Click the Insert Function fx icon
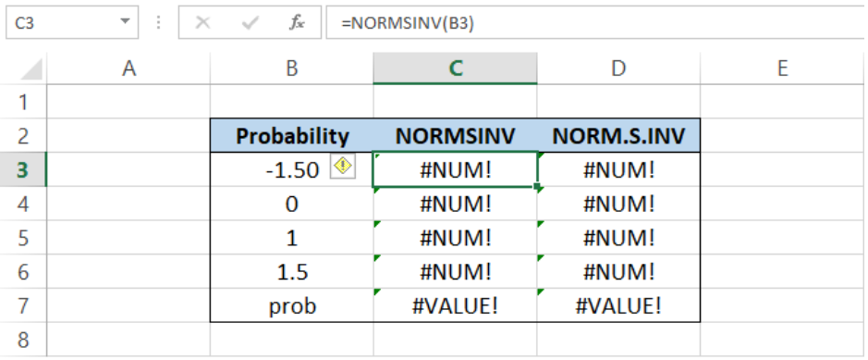 [x=298, y=23]
